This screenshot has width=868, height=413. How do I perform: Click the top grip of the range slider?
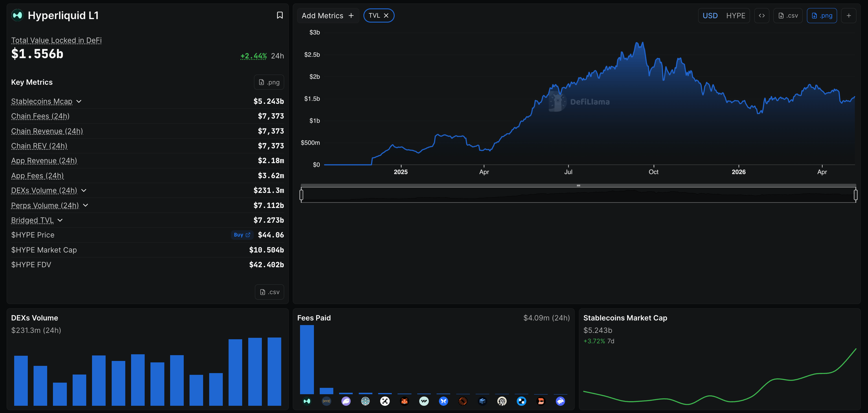(578, 185)
